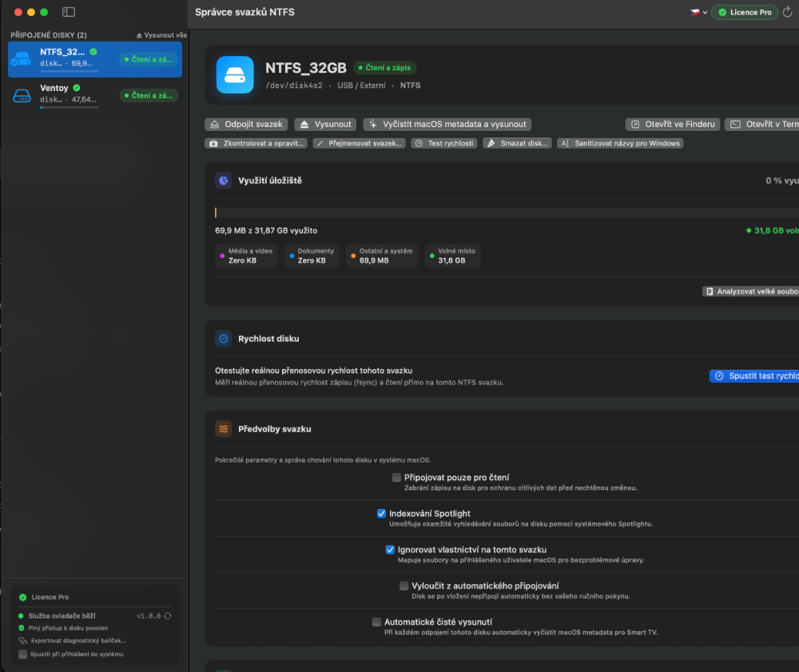Click the Čtení a zá... badge for Ventoy

(149, 95)
